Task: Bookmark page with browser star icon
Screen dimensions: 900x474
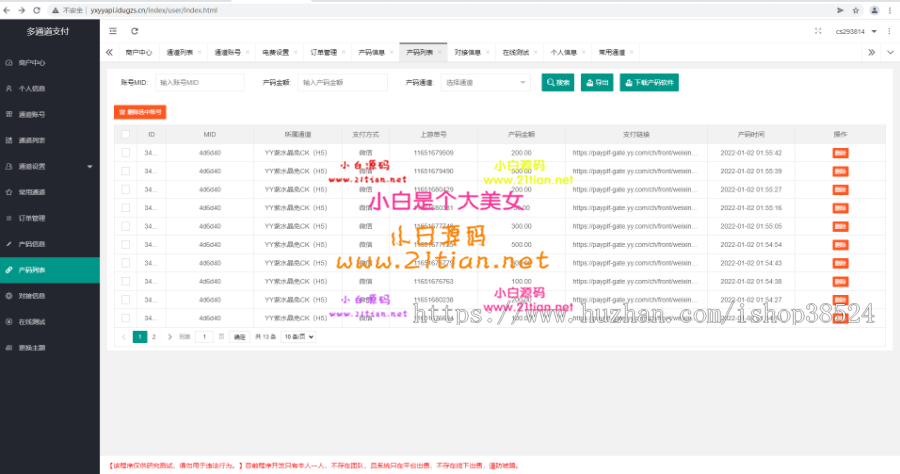Action: coord(855,9)
